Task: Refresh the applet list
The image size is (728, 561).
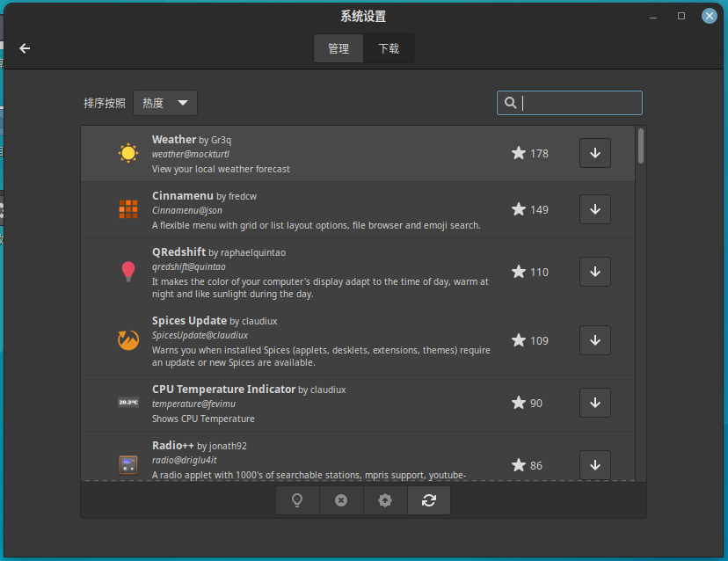Action: point(429,500)
